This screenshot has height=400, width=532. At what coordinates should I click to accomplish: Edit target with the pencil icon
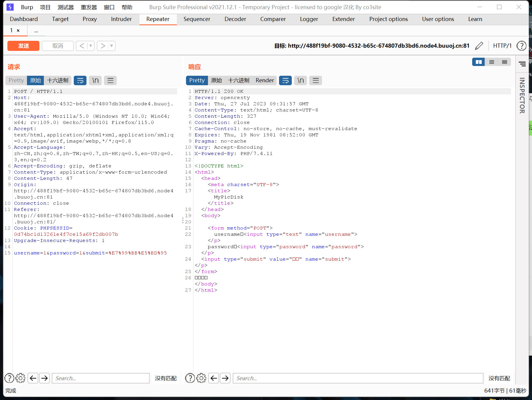pos(479,46)
